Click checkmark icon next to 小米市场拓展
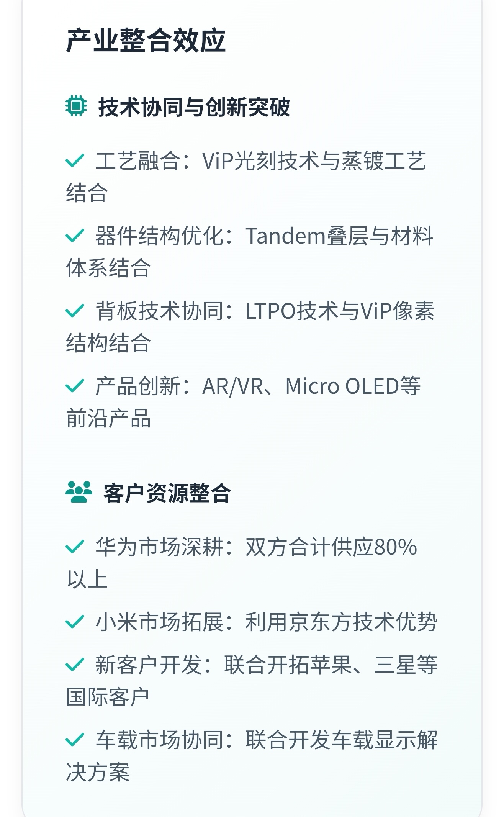 (75, 621)
